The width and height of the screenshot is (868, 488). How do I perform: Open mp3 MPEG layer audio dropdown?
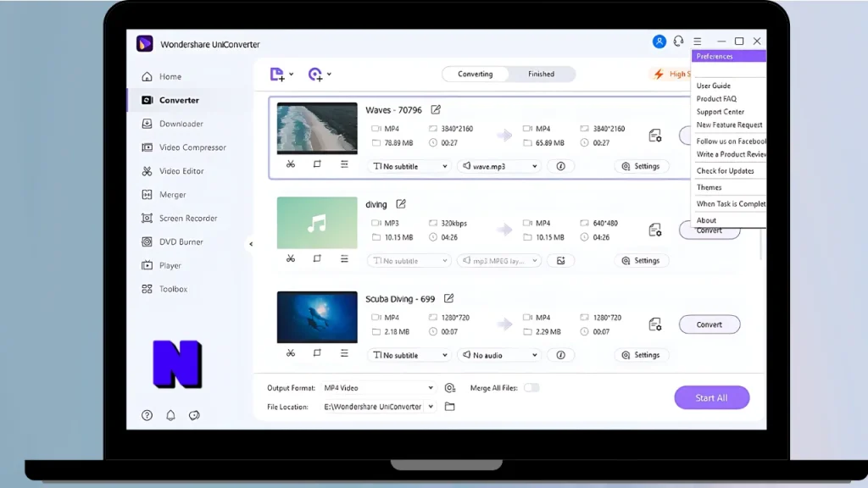pyautogui.click(x=499, y=261)
